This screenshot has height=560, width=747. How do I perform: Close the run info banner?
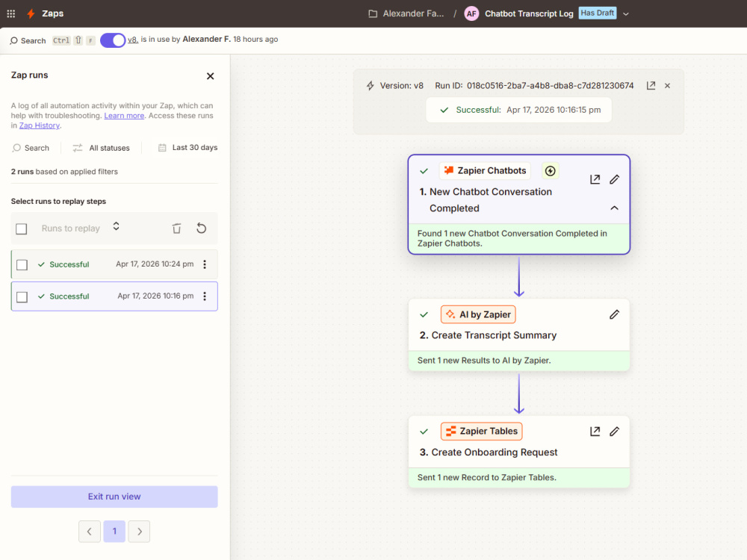(x=667, y=86)
